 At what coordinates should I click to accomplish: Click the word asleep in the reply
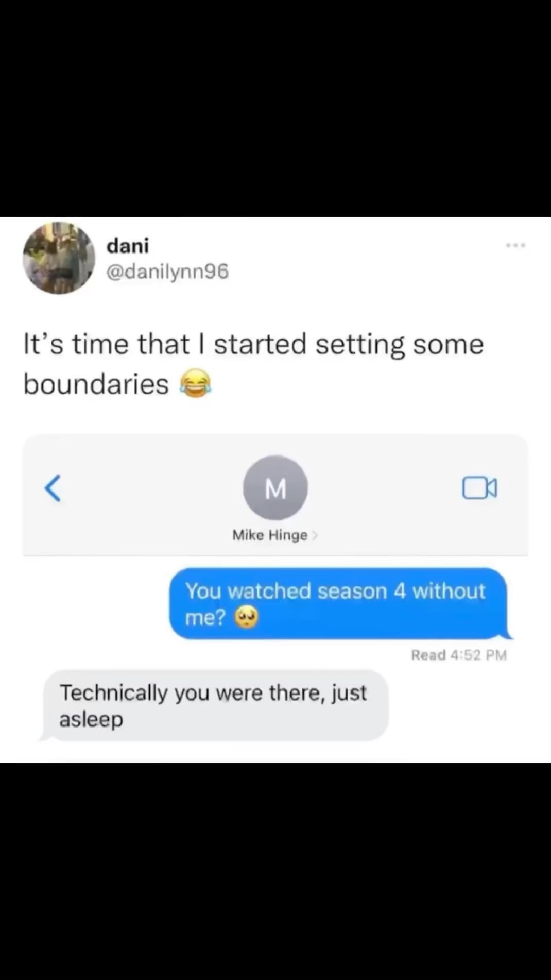click(91, 720)
